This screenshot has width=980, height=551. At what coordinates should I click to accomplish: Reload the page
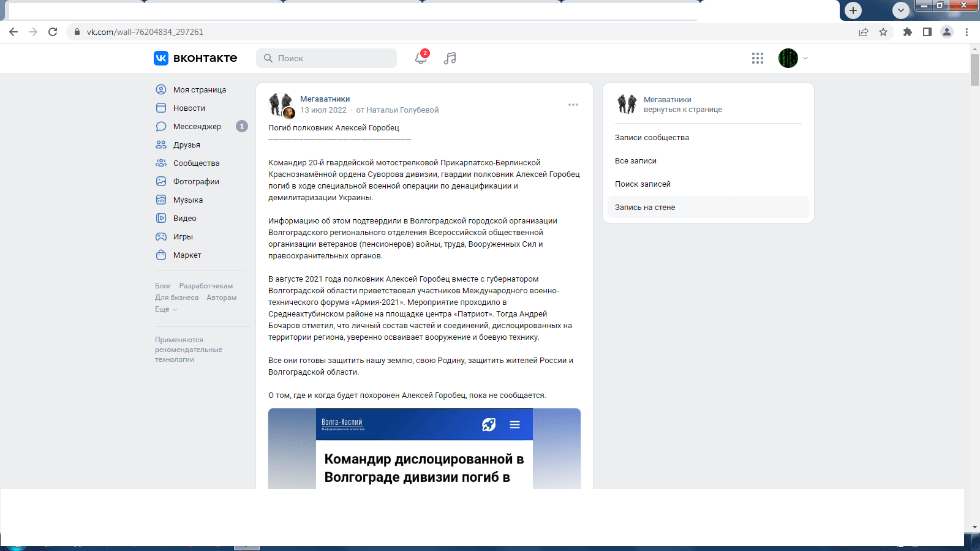pyautogui.click(x=53, y=32)
